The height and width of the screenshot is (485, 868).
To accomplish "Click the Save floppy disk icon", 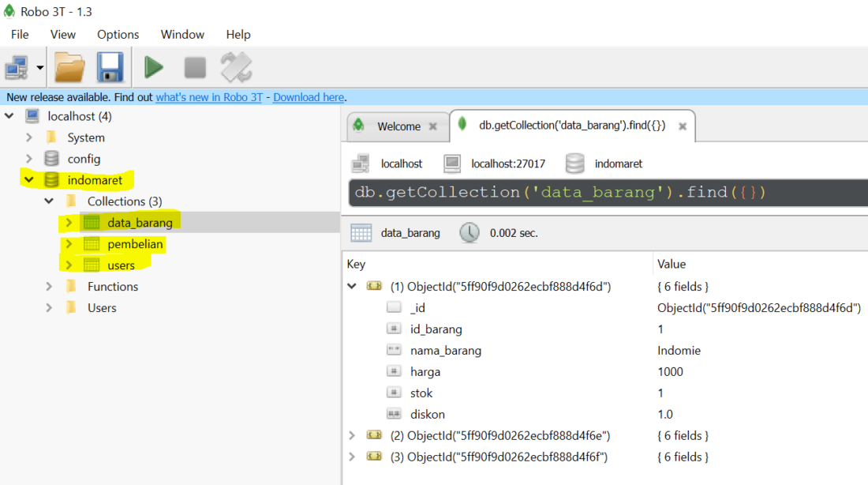I will click(x=110, y=68).
